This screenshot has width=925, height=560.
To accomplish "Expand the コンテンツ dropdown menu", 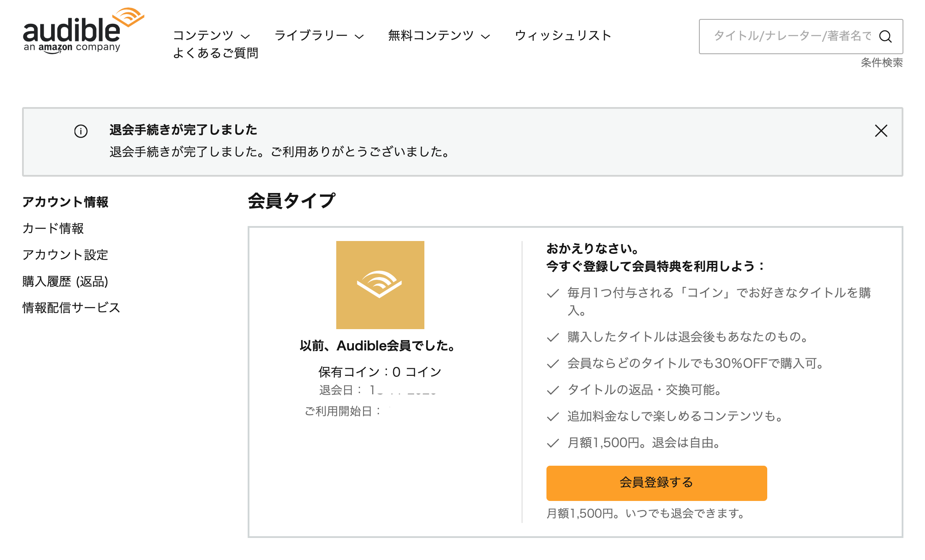I will tap(211, 36).
